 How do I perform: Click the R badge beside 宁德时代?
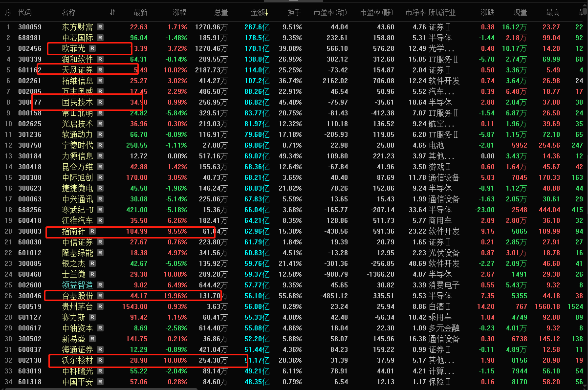(x=100, y=145)
